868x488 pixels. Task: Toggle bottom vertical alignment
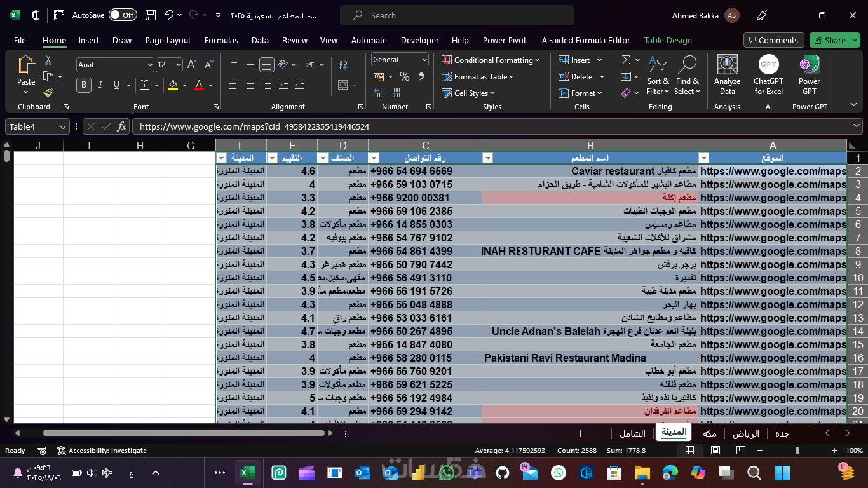[x=267, y=65]
